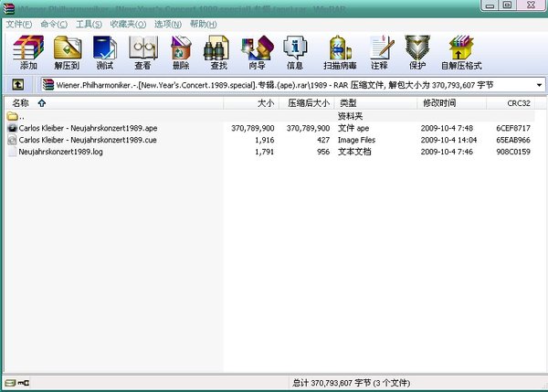Click the .ape file's icon

tap(12, 128)
